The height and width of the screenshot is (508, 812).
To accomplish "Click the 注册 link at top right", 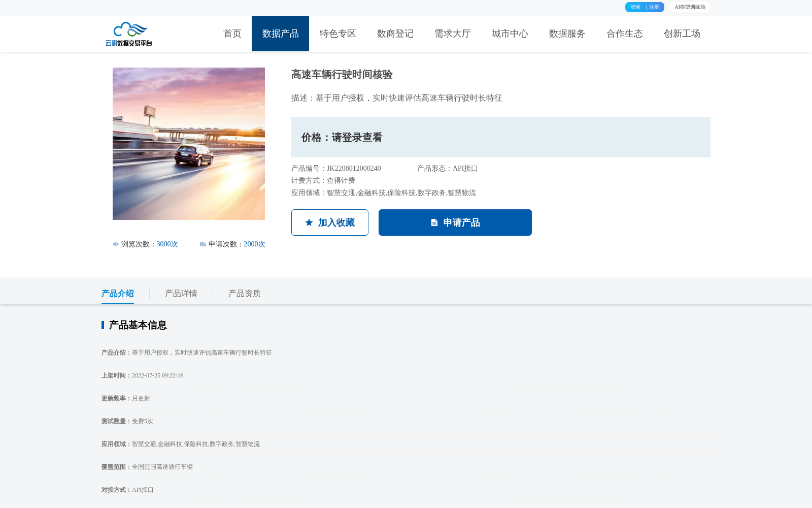I will (654, 7).
